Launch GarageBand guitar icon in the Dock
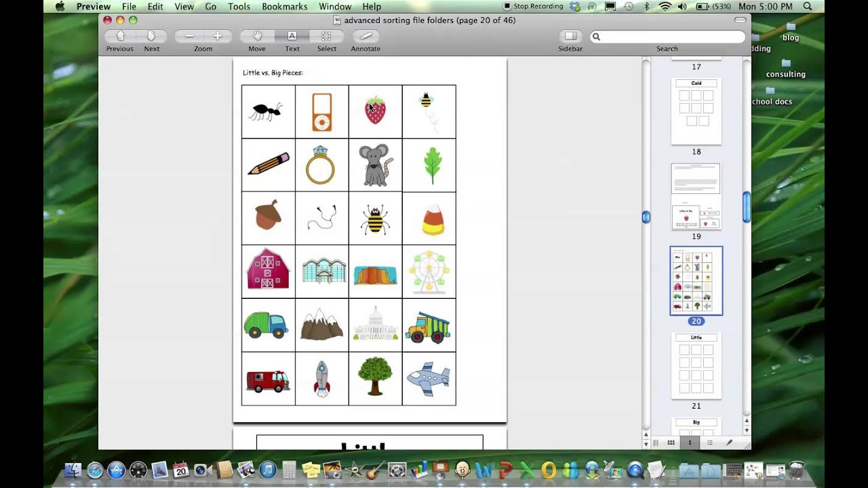This screenshot has height=488, width=868. click(376, 470)
